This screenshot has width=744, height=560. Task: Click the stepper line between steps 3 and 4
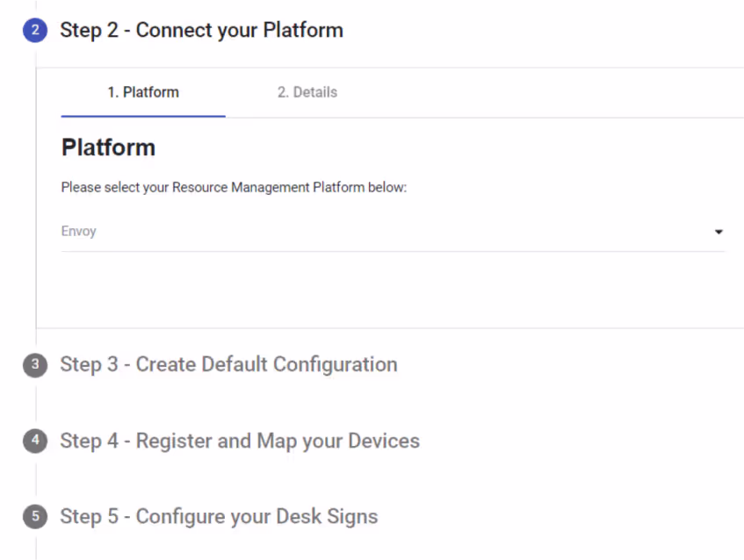coord(36,403)
